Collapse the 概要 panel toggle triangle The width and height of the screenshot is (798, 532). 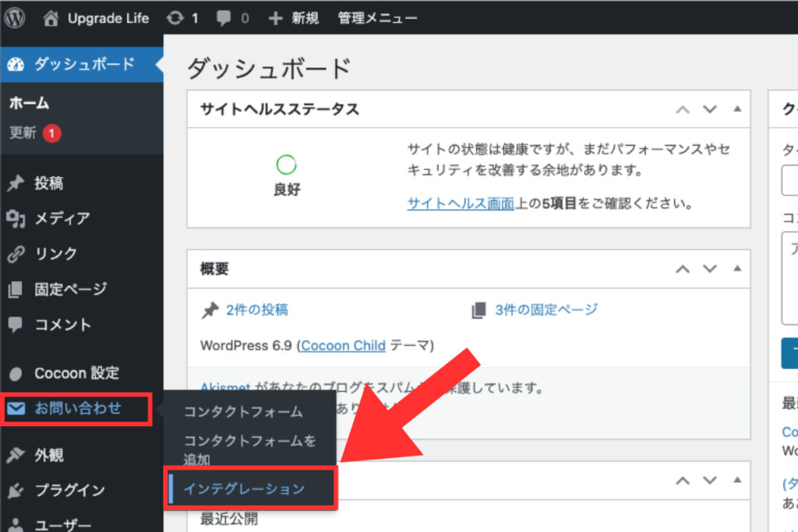736,269
